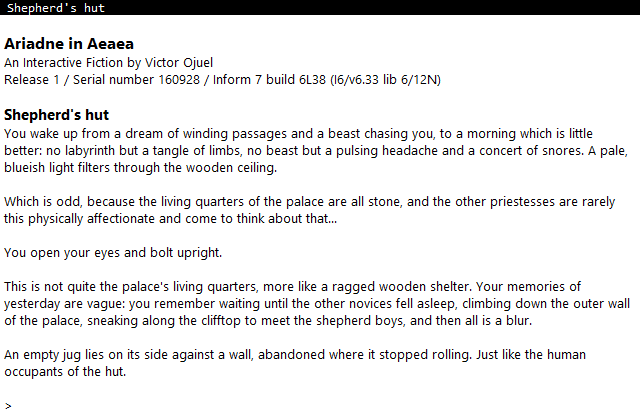Click the phrase "occupants of the hut"
The height and width of the screenshot is (420, 640).
65,372
